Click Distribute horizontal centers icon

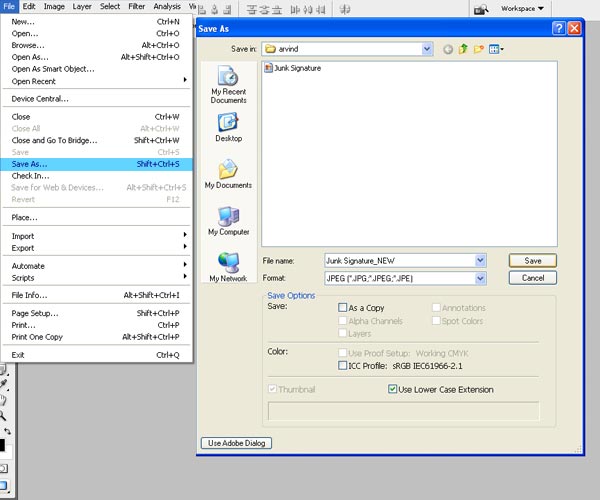click(308, 10)
